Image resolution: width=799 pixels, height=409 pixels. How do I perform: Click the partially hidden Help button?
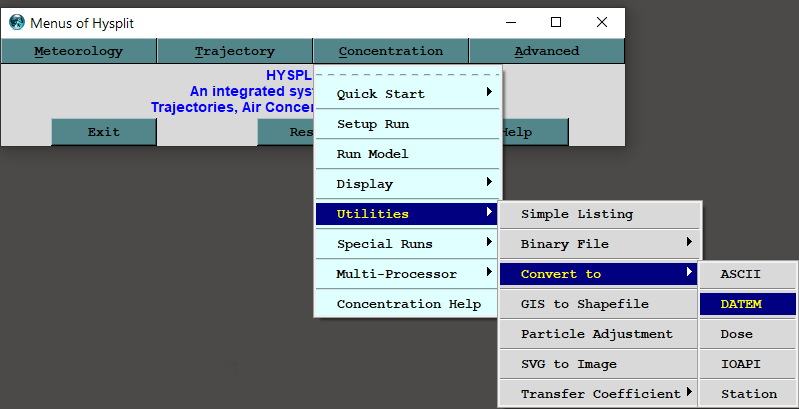(535, 132)
